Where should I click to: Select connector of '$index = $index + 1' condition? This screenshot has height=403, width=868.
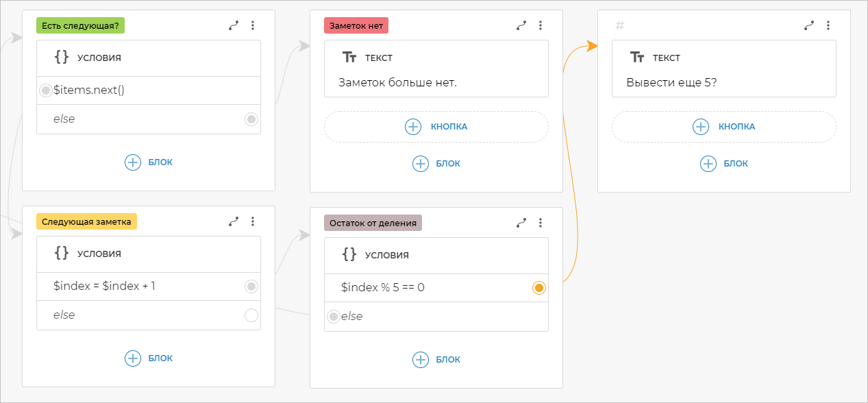coord(251,286)
